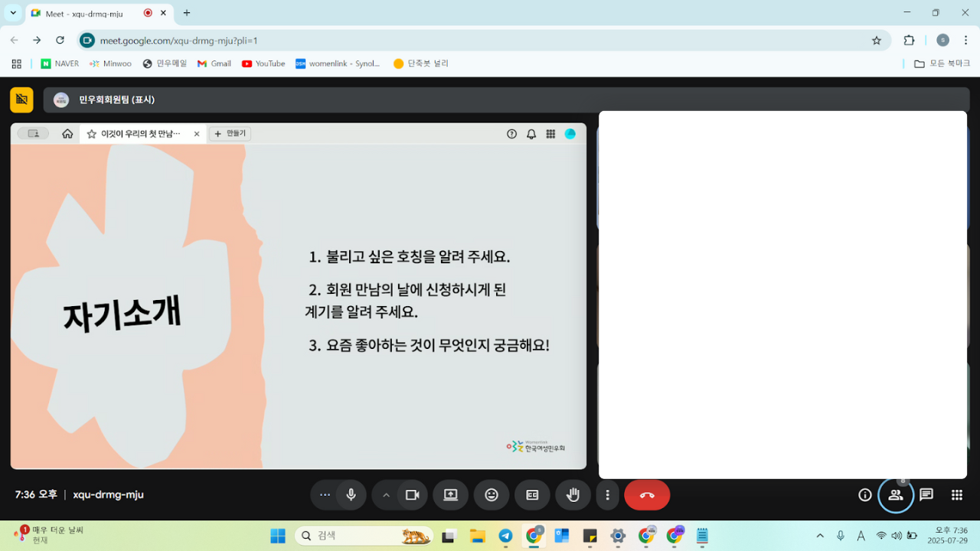980x551 pixels.
Task: Click the teal profile avatar in presentation
Action: click(x=570, y=134)
